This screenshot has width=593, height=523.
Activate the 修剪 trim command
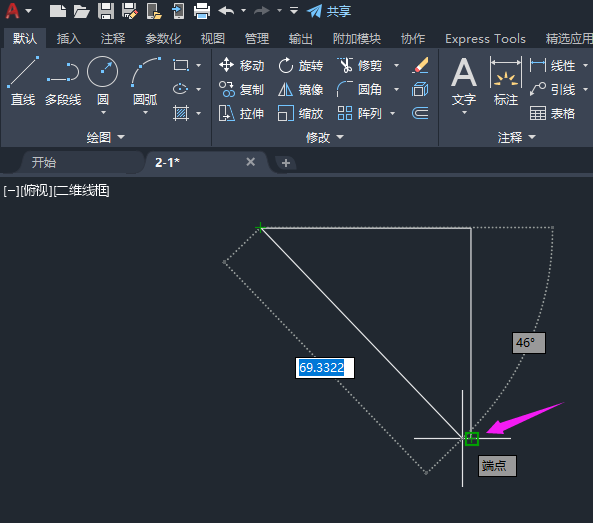[x=360, y=65]
